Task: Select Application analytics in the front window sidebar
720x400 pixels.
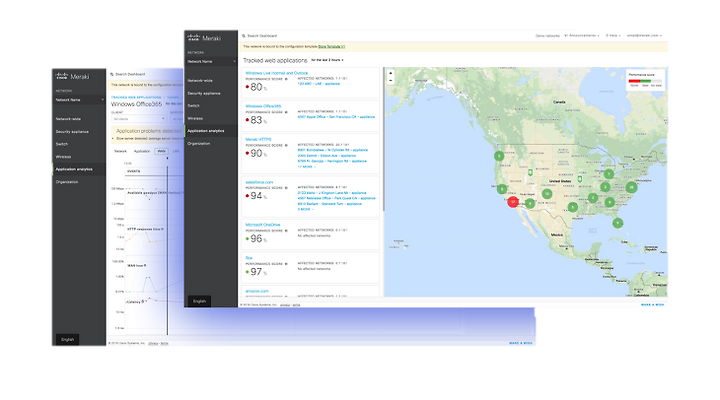Action: 211,131
